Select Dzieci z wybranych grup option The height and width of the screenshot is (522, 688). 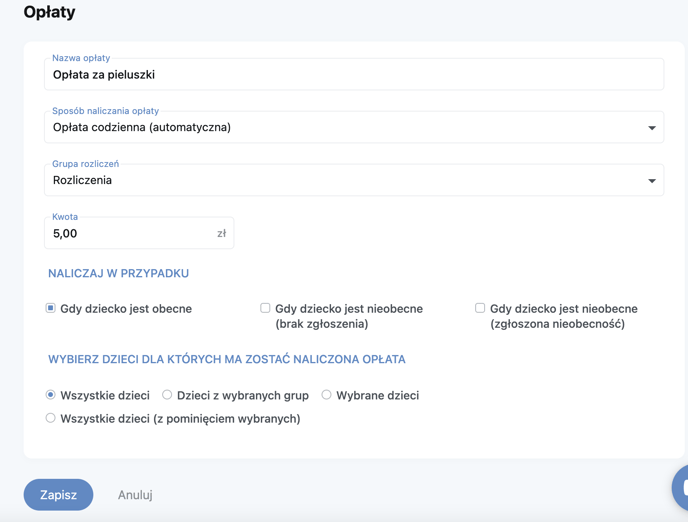[167, 395]
